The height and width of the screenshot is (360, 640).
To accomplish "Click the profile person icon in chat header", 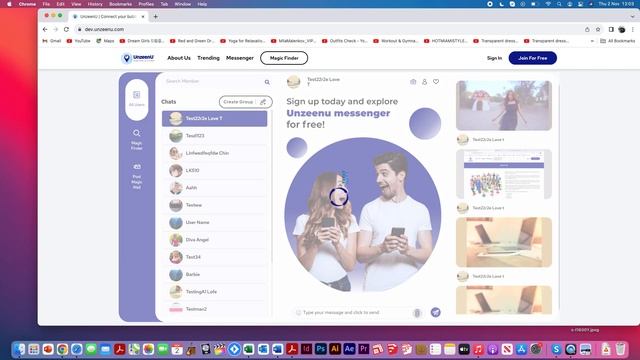I will point(424,82).
